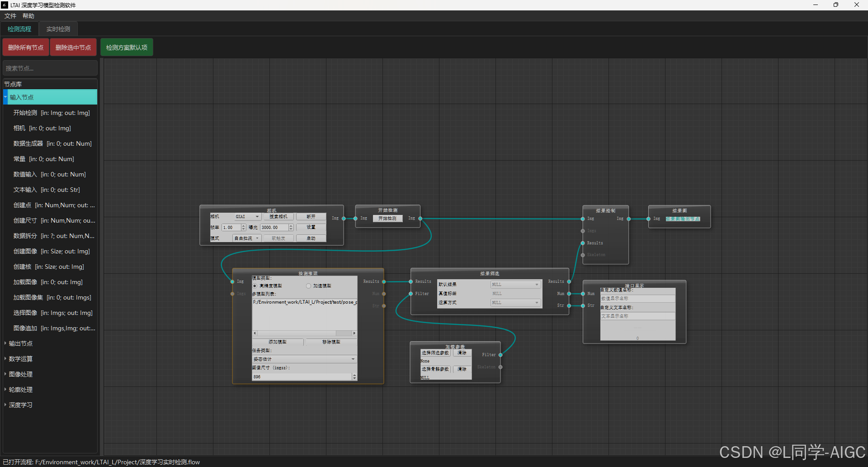Click the Filter input port of 结果筛选 node
Viewport: 868px width, 467px height.
(x=410, y=294)
